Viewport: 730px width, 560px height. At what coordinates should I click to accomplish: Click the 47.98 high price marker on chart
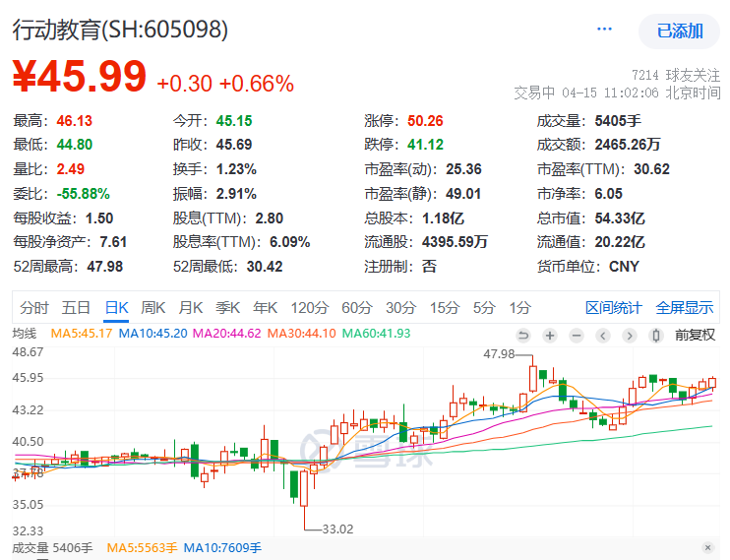[499, 353]
